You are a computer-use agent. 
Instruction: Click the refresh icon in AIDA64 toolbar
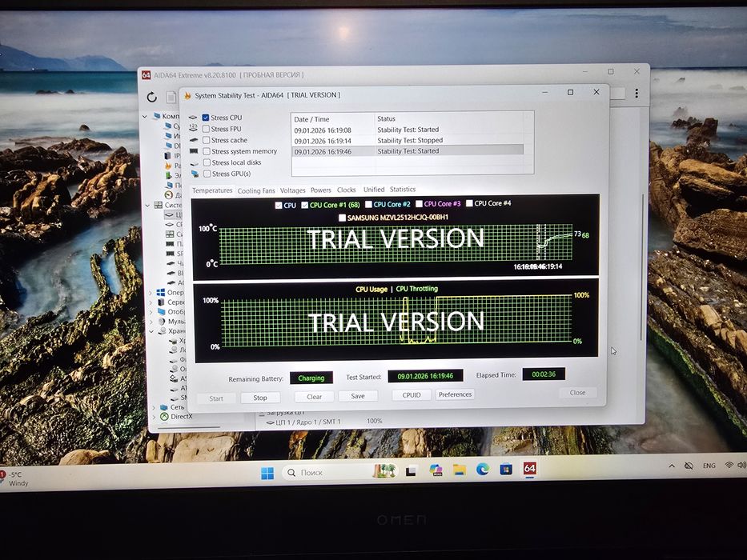152,97
